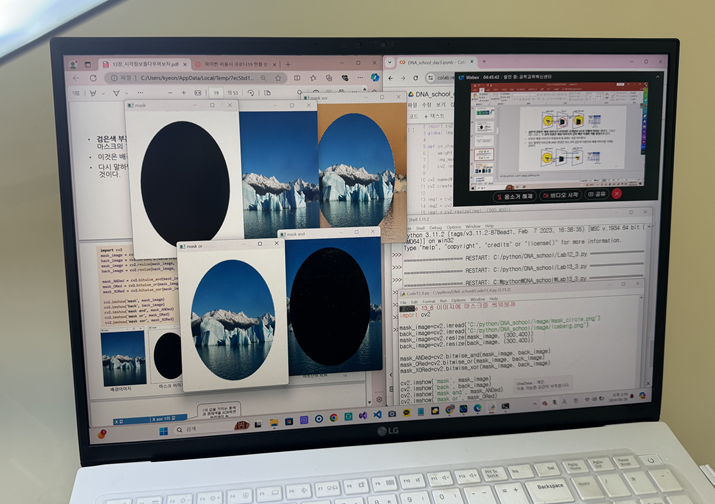The image size is (715, 504).
Task: Click the PDF page number field
Action: click(x=217, y=93)
